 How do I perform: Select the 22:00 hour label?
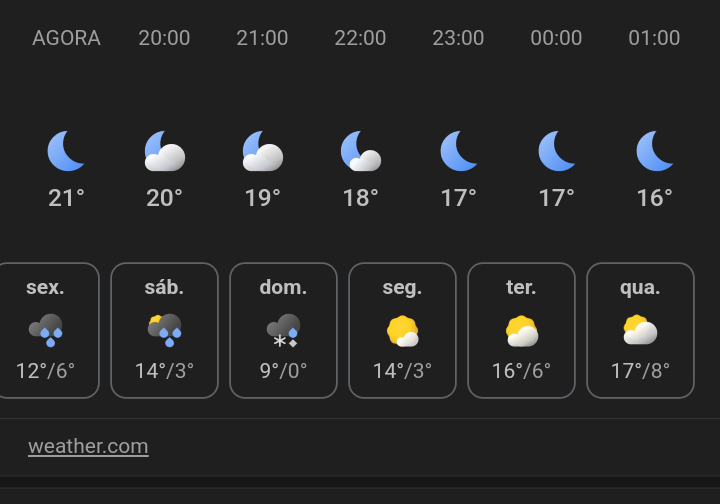pos(360,38)
